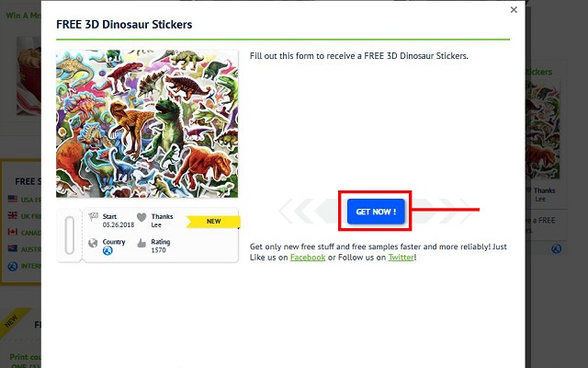Click the Canada flag in background sidebar
The width and height of the screenshot is (588, 368).
[x=13, y=232]
